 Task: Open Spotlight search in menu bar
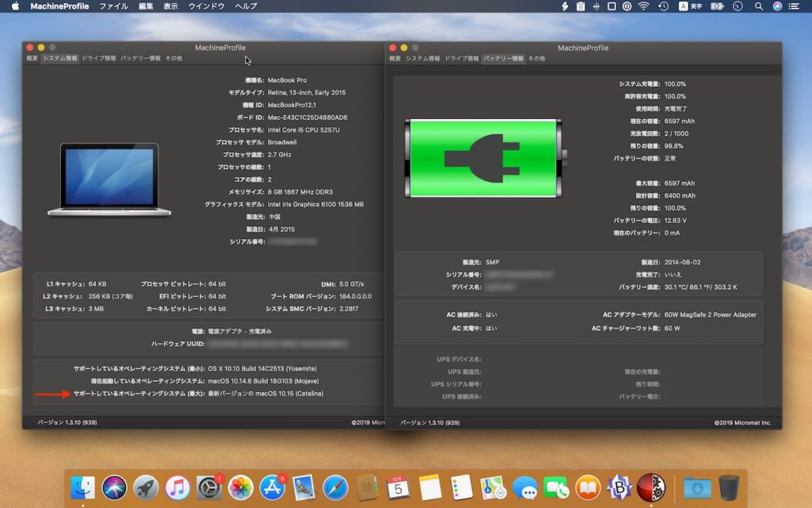click(x=759, y=6)
